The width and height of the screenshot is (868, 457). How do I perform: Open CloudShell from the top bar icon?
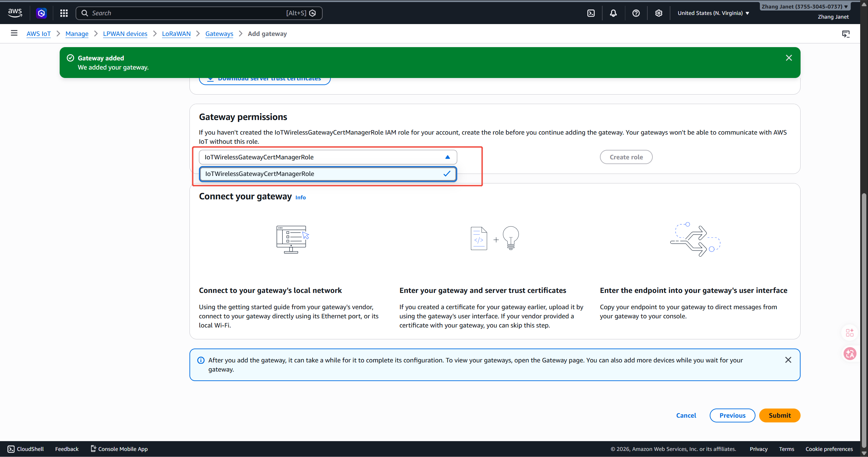tap(591, 13)
